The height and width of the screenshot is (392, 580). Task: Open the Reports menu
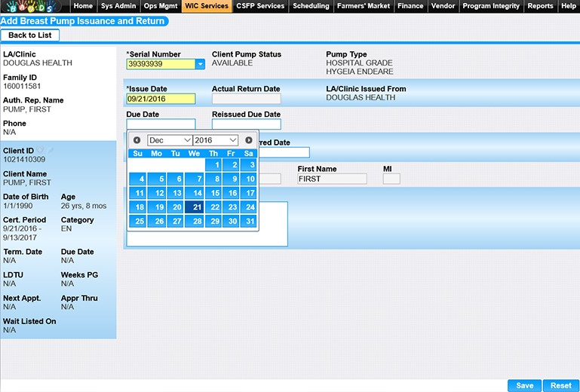[540, 6]
